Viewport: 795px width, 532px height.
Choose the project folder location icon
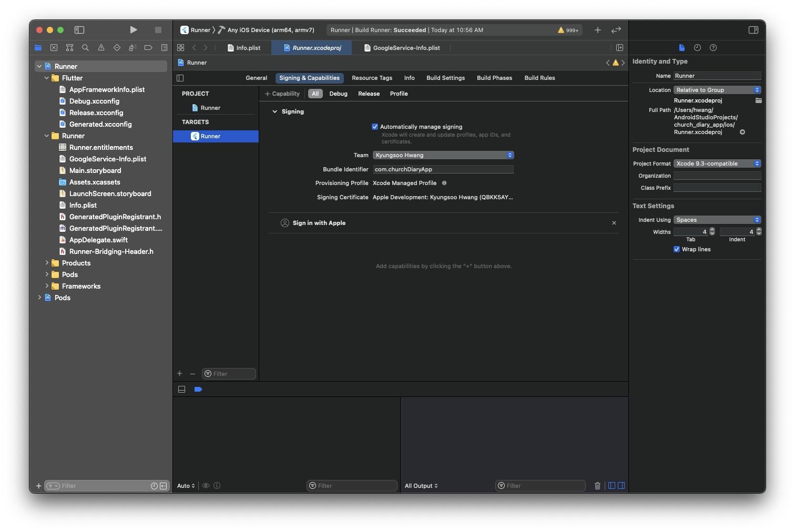758,100
